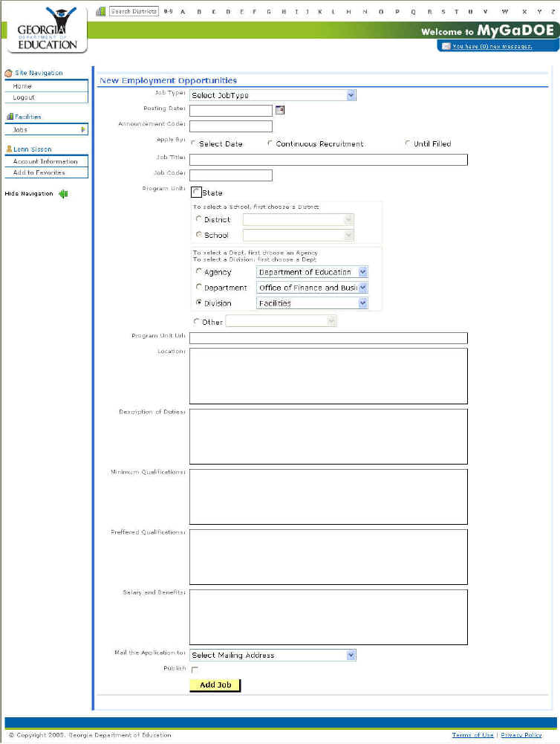Viewport: 560px width, 744px height.
Task: Click the yellow Add Job button
Action: click(x=215, y=685)
